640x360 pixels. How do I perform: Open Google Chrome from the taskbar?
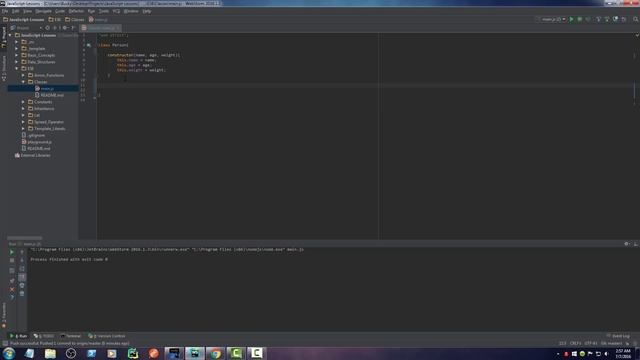[216, 353]
